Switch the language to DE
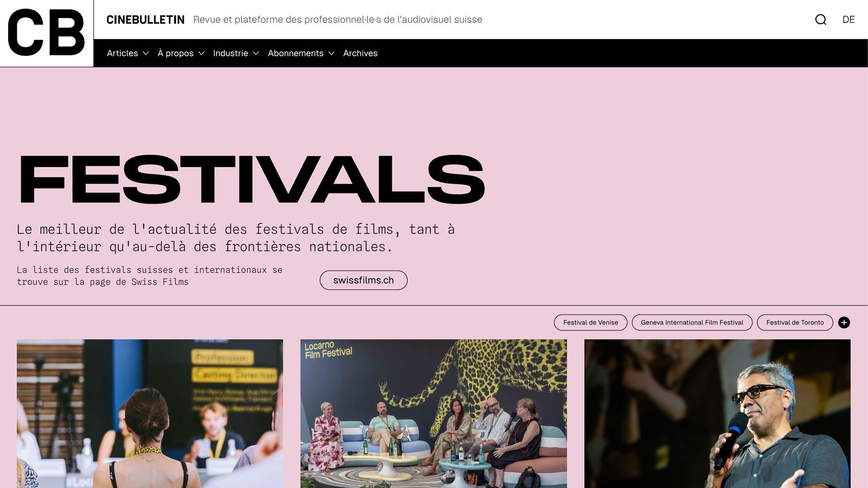The width and height of the screenshot is (868, 488). pos(848,20)
